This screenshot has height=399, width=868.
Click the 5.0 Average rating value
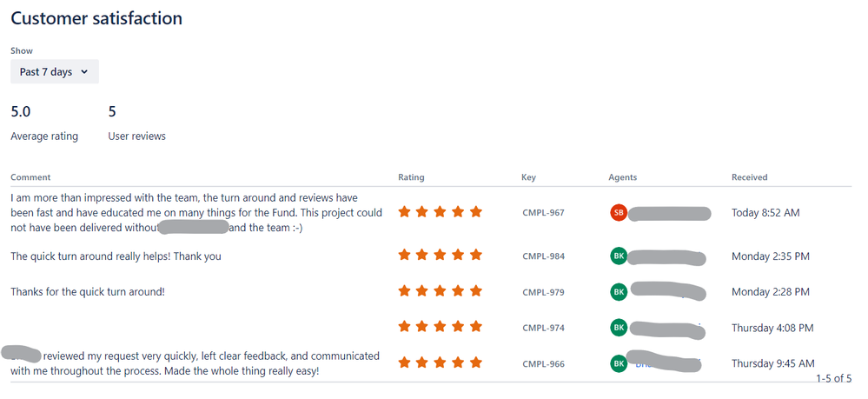tap(21, 112)
